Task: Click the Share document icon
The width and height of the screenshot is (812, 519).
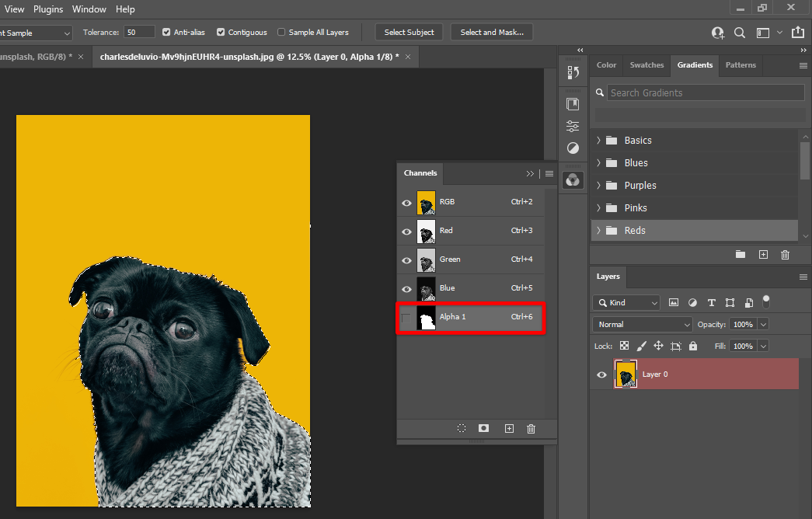Action: pyautogui.click(x=797, y=33)
